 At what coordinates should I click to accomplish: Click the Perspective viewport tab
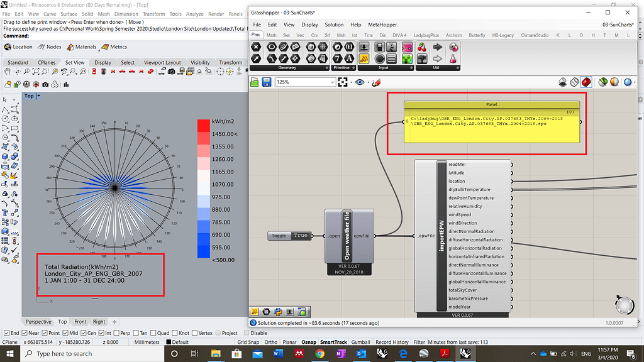tap(38, 322)
